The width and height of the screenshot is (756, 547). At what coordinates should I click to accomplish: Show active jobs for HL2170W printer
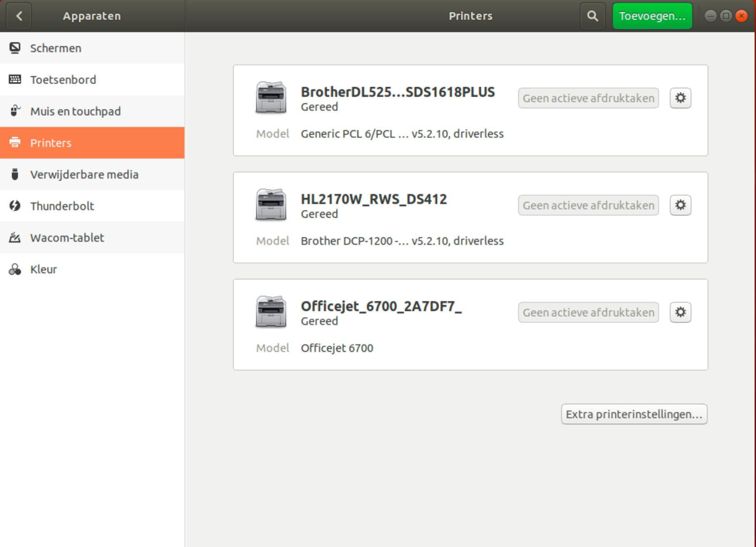(588, 205)
